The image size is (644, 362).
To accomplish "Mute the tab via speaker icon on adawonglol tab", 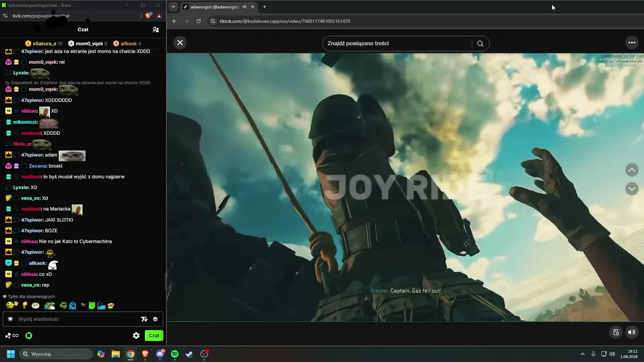I will click(x=245, y=7).
